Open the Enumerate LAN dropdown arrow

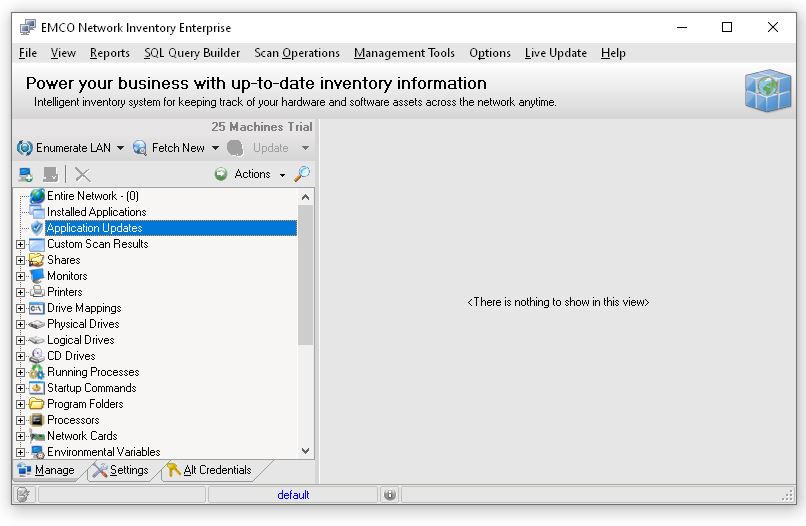[x=120, y=148]
